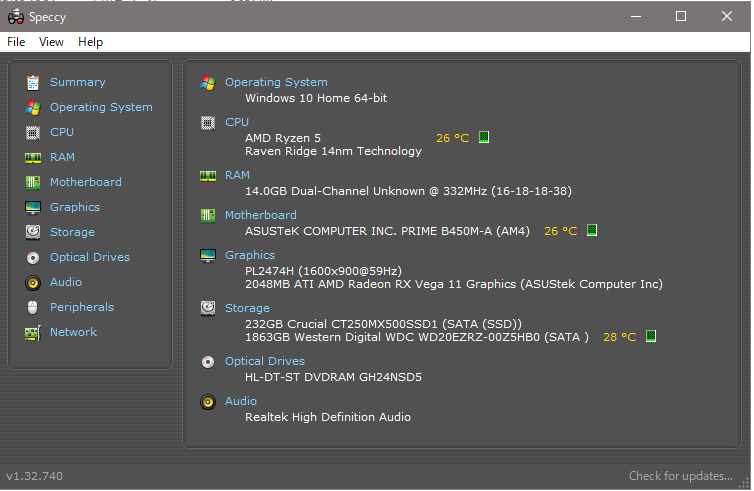Click the hard drive temperature indicator 28 °C
Viewport: 754px width, 491px height.
click(619, 337)
